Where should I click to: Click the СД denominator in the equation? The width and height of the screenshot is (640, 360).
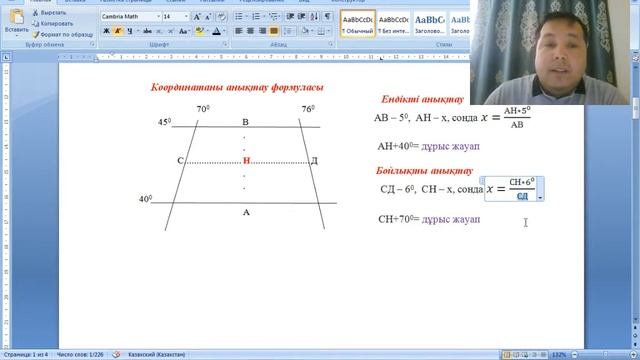tap(522, 196)
